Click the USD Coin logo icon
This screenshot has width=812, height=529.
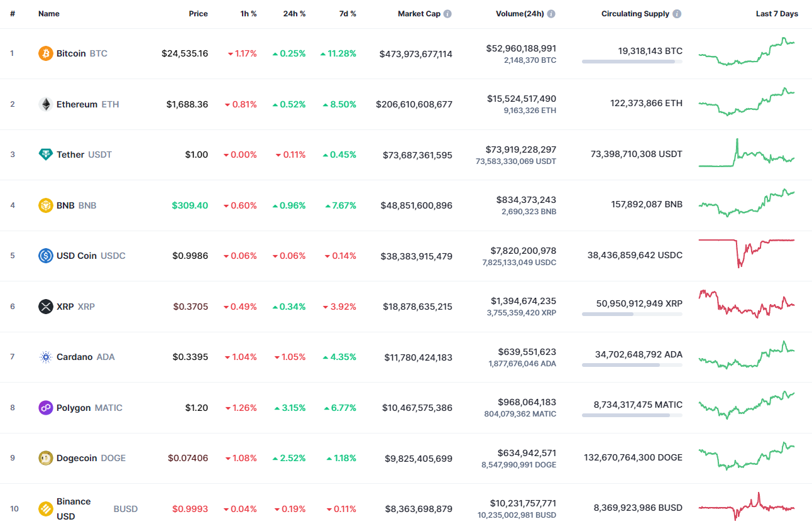pos(45,255)
